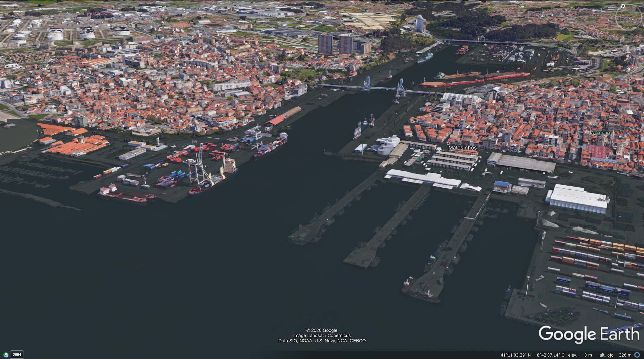
Task: Click the N north marker on compass
Action: pyautogui.click(x=623, y=6)
